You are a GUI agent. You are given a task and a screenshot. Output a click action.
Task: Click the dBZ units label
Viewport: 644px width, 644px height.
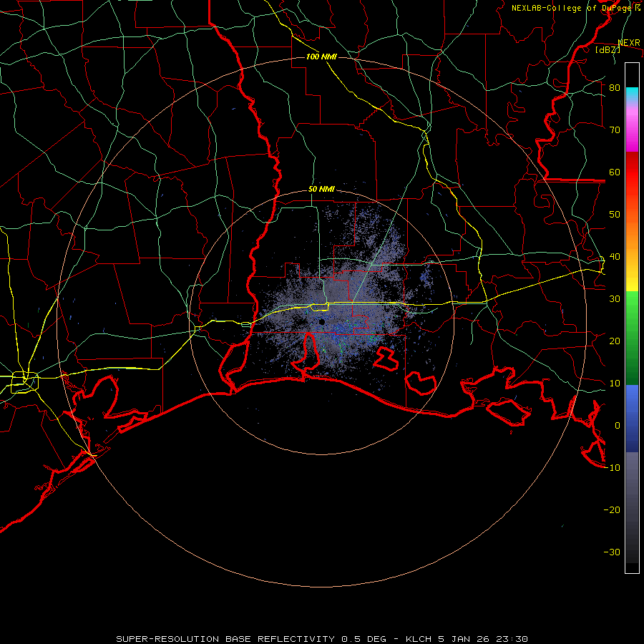tap(608, 50)
